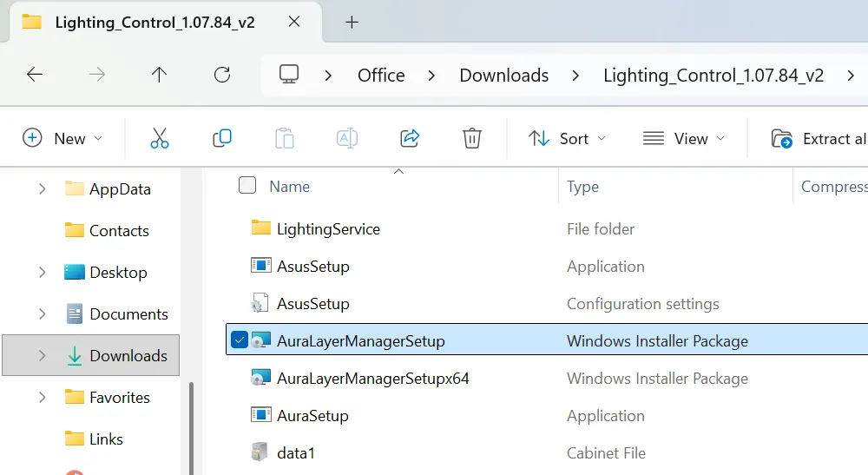The image size is (868, 475).
Task: Click the Sort up-down arrows icon
Action: (x=539, y=138)
